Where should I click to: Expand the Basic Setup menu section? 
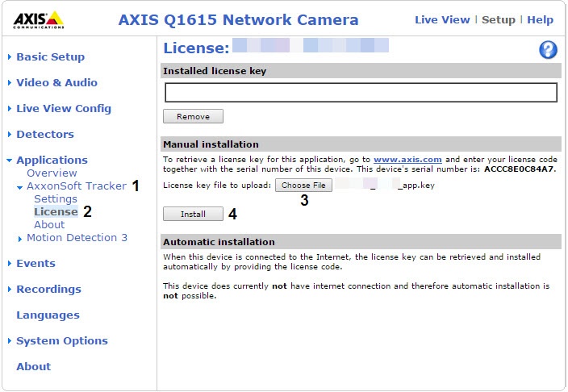point(50,57)
